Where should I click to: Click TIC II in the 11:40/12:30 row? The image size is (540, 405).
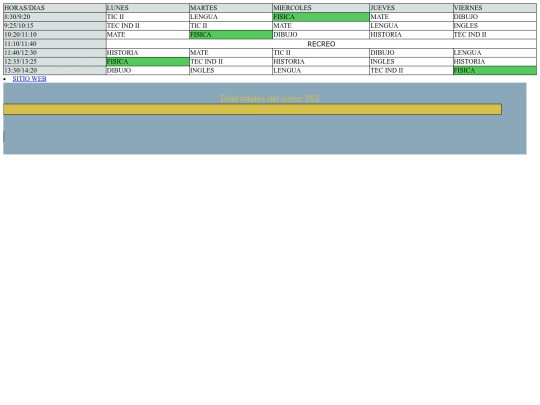click(x=321, y=53)
